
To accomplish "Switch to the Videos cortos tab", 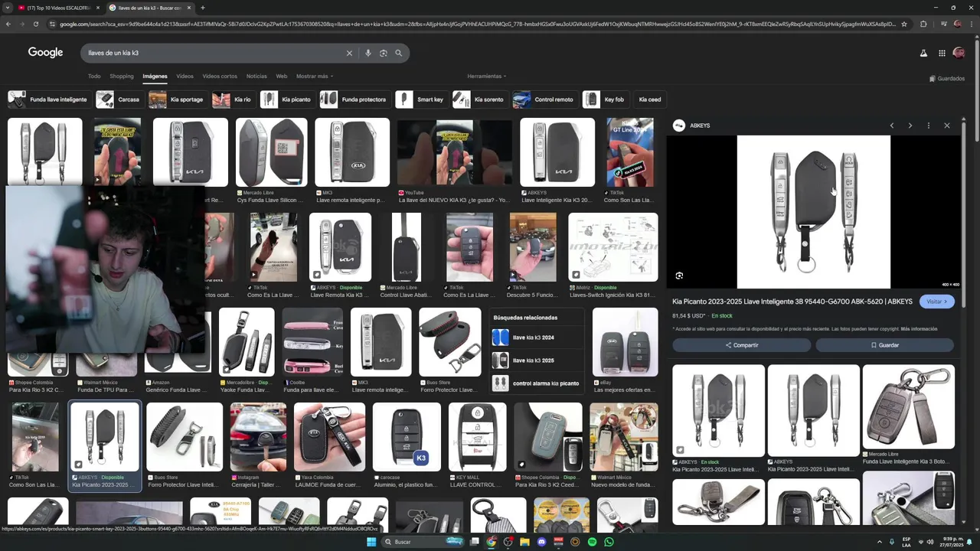I will pos(220,76).
